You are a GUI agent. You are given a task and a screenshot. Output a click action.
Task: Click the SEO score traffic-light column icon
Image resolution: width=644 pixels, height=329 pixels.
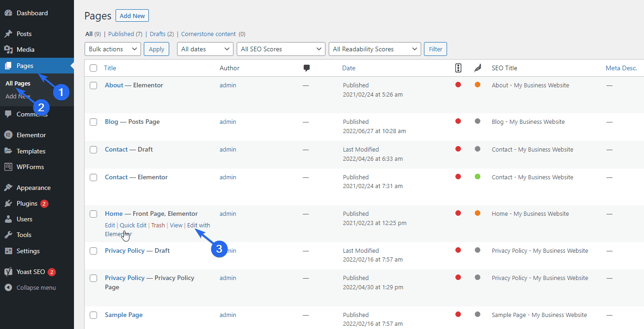point(458,68)
